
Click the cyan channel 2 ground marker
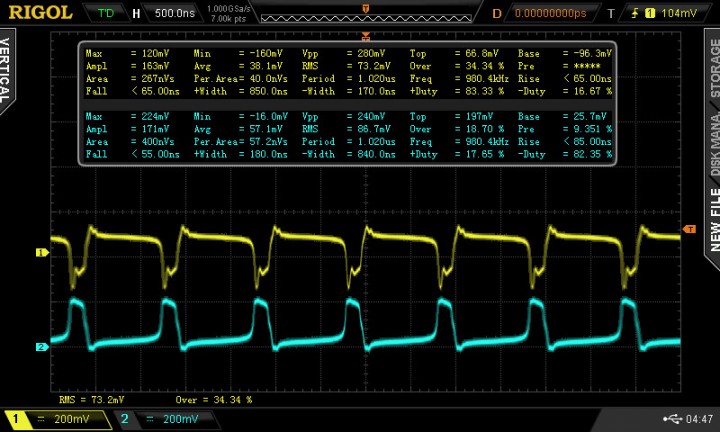(42, 347)
